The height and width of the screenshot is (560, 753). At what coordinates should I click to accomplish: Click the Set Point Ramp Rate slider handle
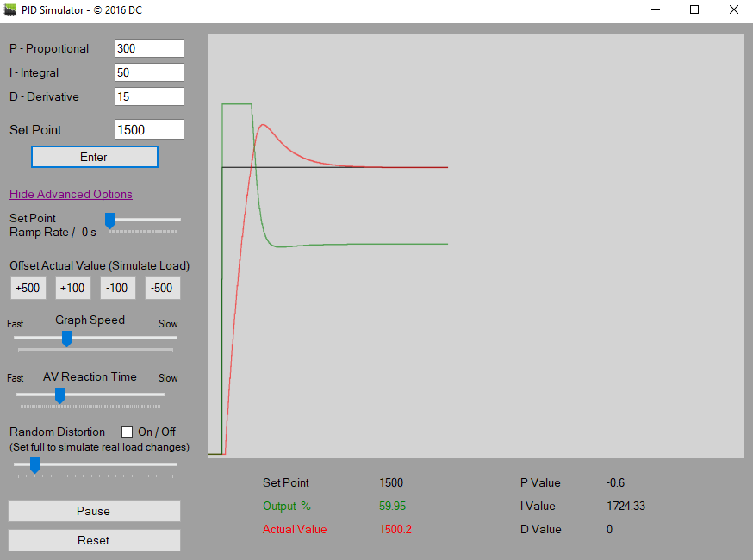(109, 221)
